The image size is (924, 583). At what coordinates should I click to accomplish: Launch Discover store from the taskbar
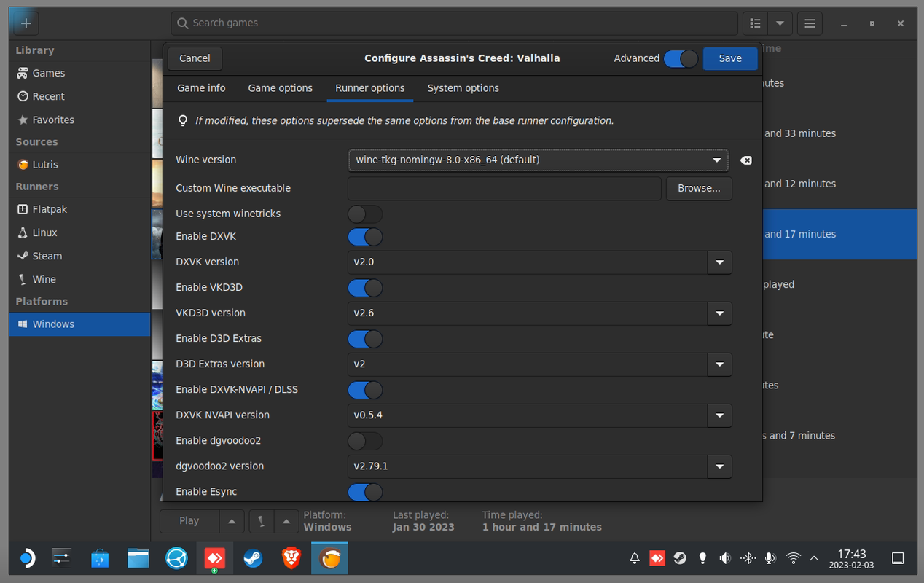coord(100,559)
